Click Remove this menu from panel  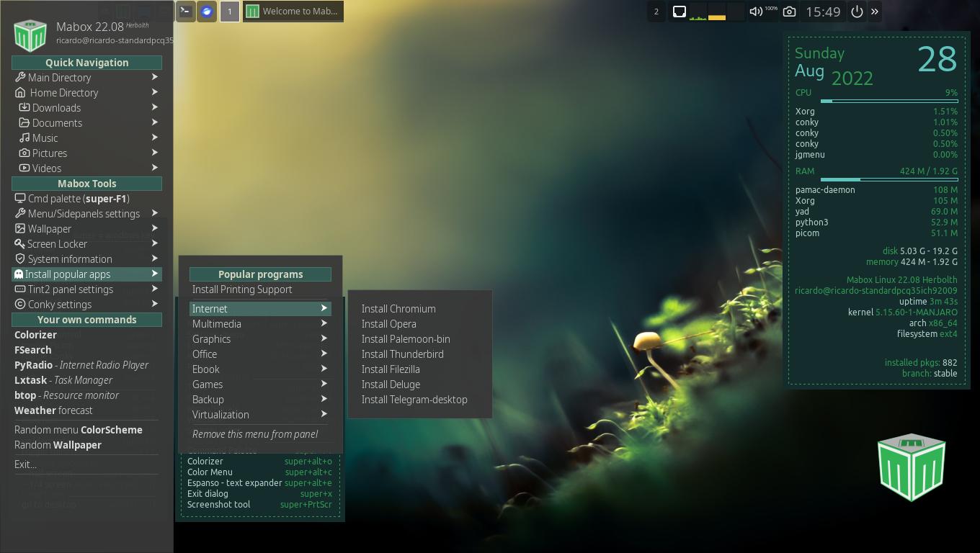(260, 433)
